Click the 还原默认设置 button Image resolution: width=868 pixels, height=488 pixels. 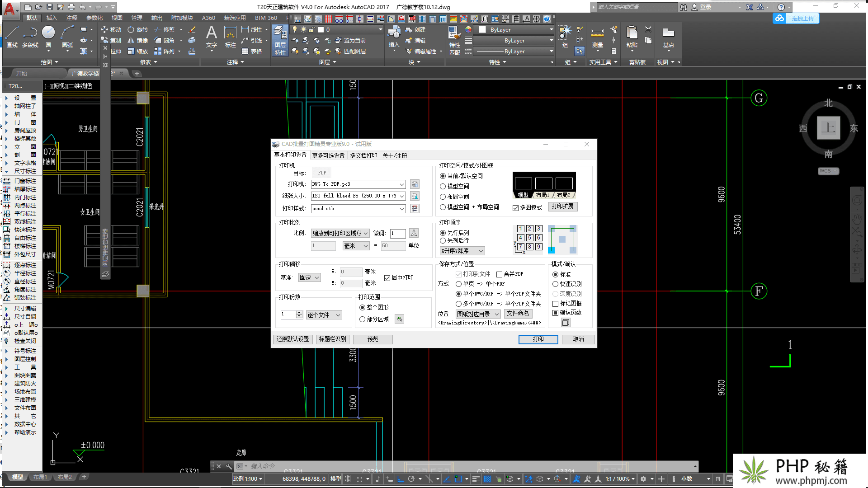(292, 339)
